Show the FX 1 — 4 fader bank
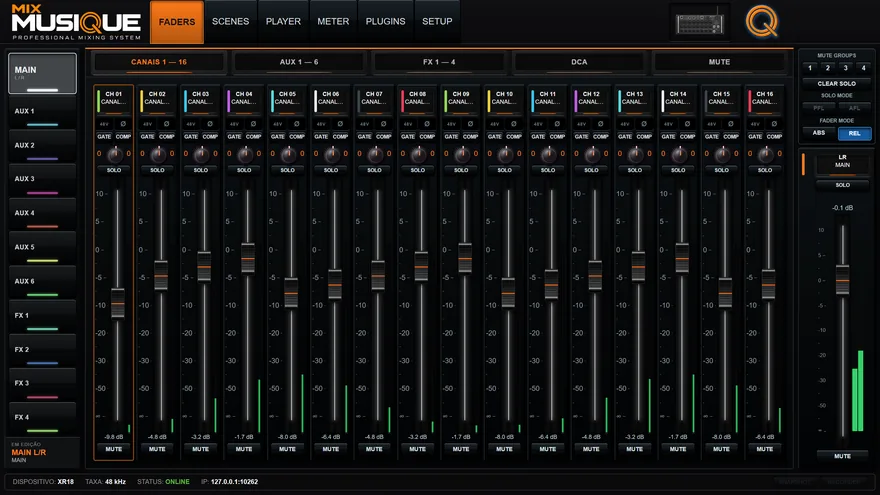The image size is (880, 495). click(x=439, y=62)
